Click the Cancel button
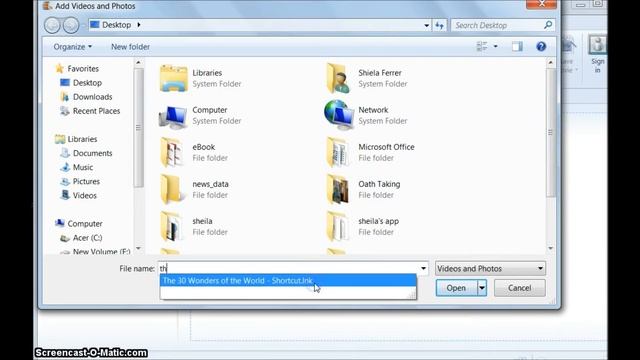Viewport: 640px width, 360px height. 520,288
